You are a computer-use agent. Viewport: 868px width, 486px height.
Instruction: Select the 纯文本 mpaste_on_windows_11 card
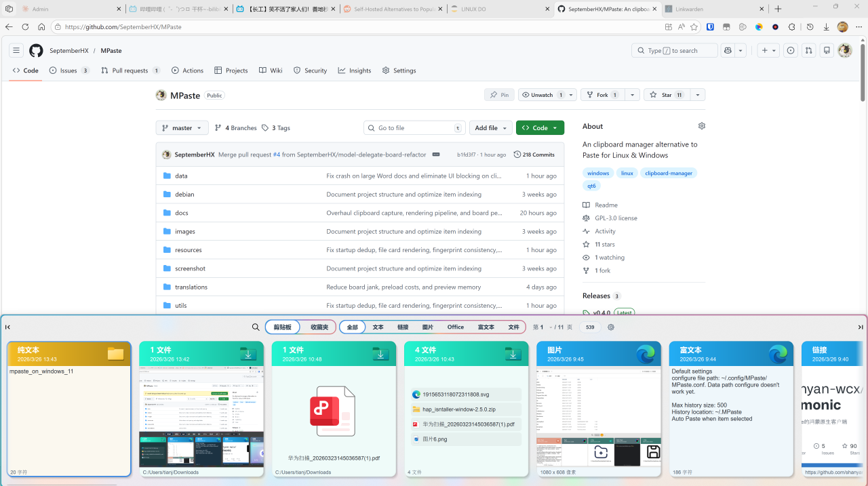pyautogui.click(x=68, y=409)
